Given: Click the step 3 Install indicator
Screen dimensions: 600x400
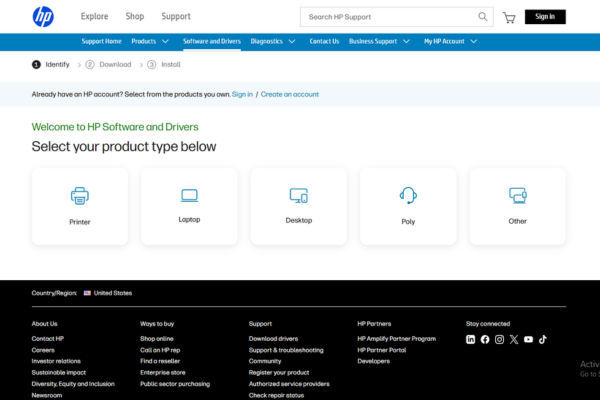Looking at the screenshot, I should 164,65.
